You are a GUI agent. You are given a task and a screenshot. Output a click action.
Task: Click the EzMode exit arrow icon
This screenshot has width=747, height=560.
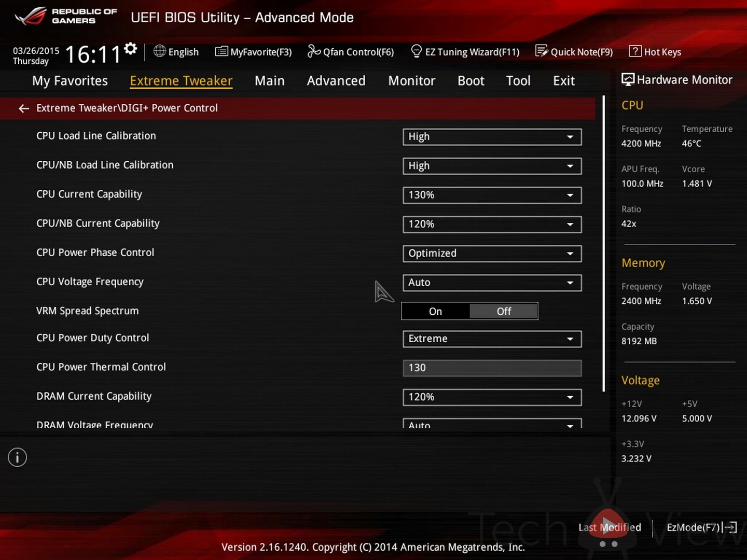coord(729,527)
